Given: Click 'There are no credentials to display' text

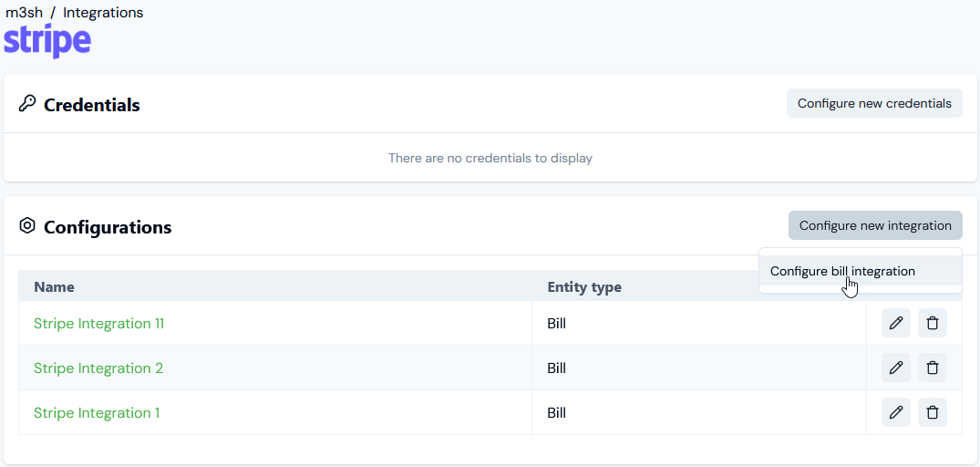Looking at the screenshot, I should coord(490,158).
